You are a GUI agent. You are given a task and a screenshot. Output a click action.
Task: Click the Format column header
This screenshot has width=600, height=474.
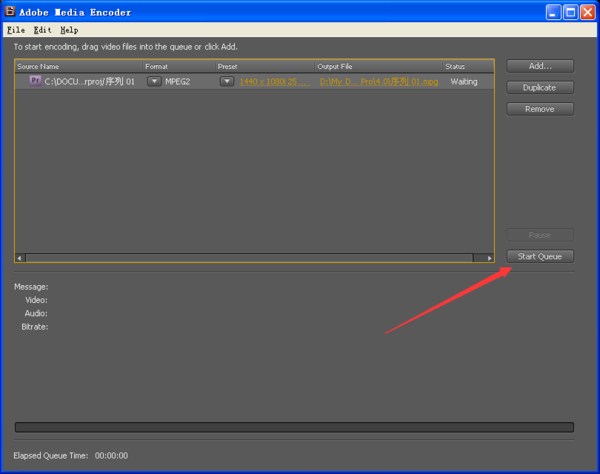click(179, 67)
